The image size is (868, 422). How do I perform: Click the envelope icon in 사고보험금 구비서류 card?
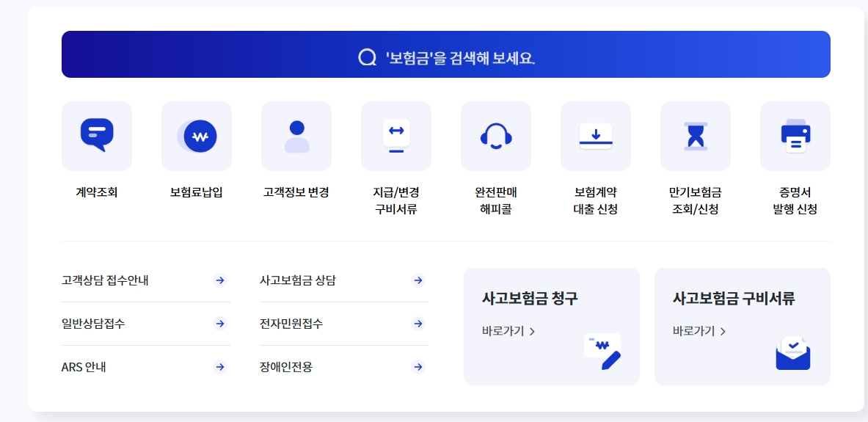coord(793,352)
